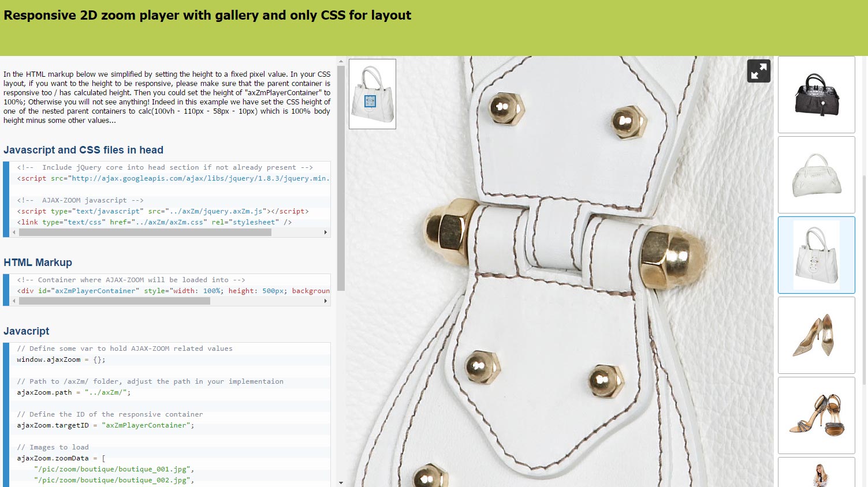
Task: Click the up arrow of article scrollbar
Action: coord(341,61)
